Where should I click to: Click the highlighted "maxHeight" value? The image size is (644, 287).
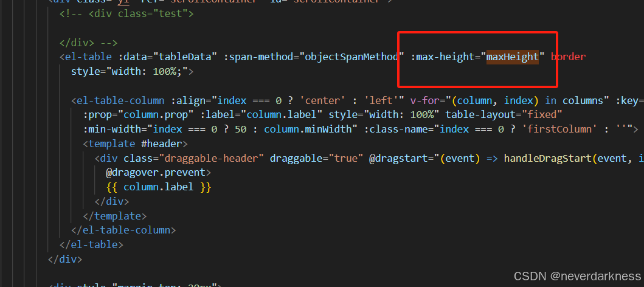coord(512,57)
